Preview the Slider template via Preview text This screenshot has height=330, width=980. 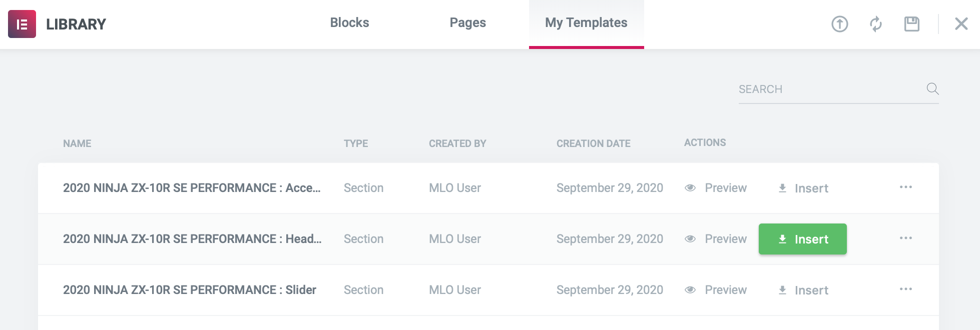(x=725, y=290)
